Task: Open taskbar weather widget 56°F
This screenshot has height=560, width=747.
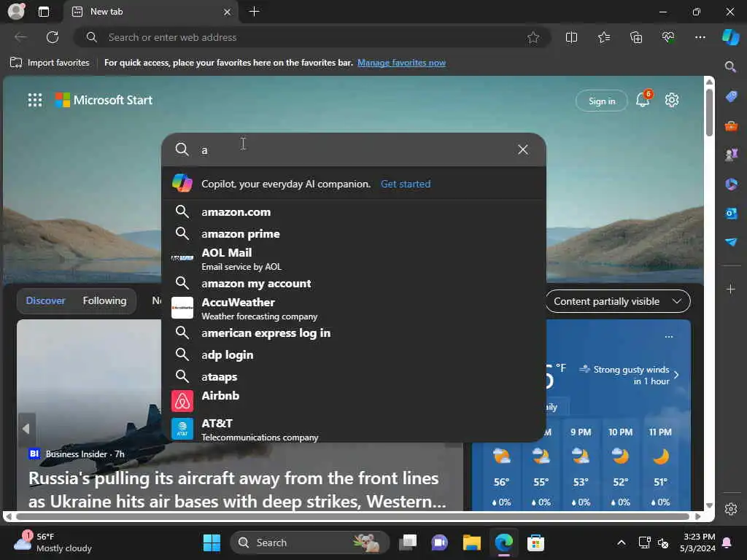Action: coord(53,542)
